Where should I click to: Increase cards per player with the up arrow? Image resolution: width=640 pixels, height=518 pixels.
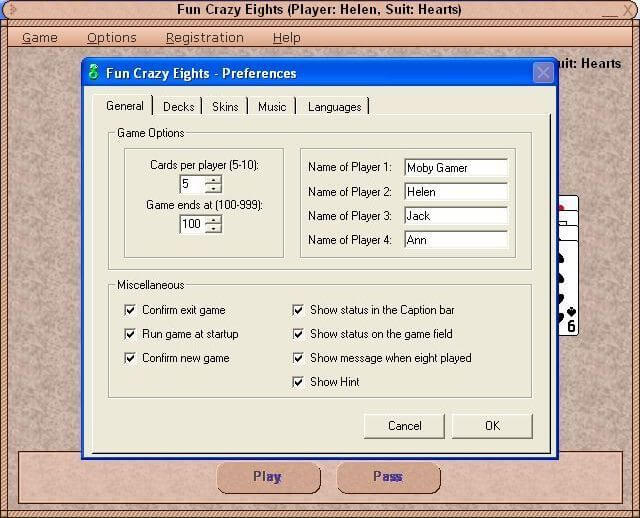[x=213, y=180]
